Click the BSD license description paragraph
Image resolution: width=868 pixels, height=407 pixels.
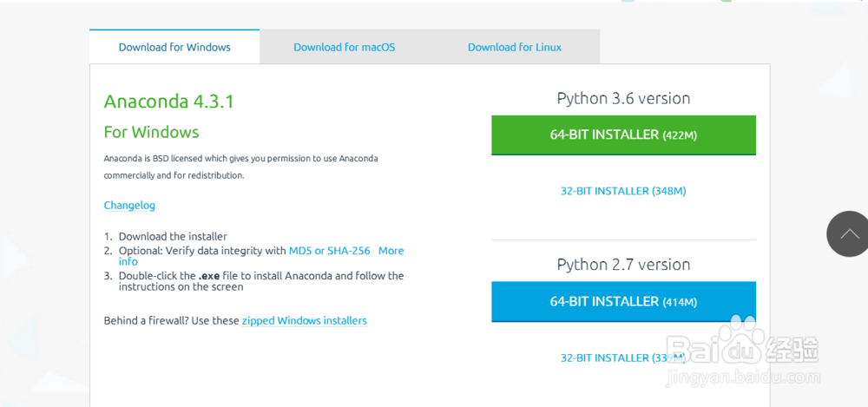(x=240, y=167)
